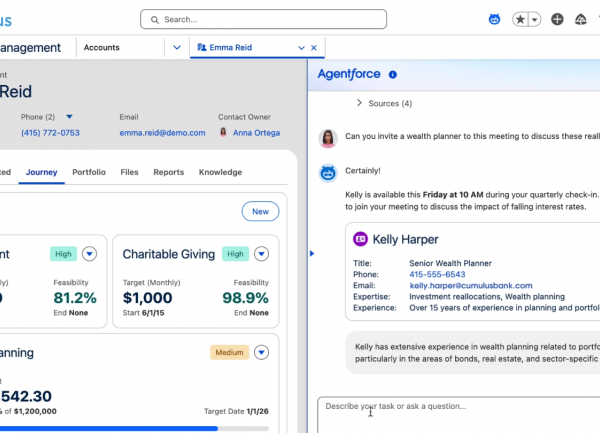The image size is (600, 433).
Task: Call phone number (415) 772-0753
Action: point(50,133)
